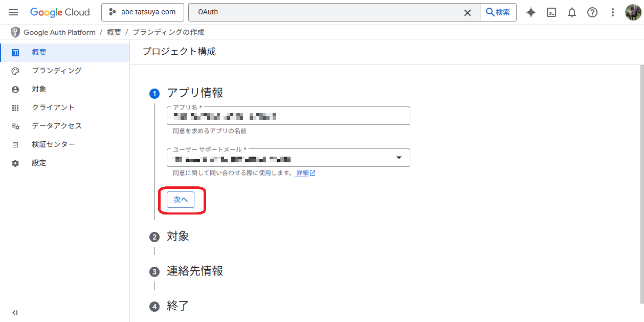Click the 次へ button
The image size is (644, 322).
(181, 200)
